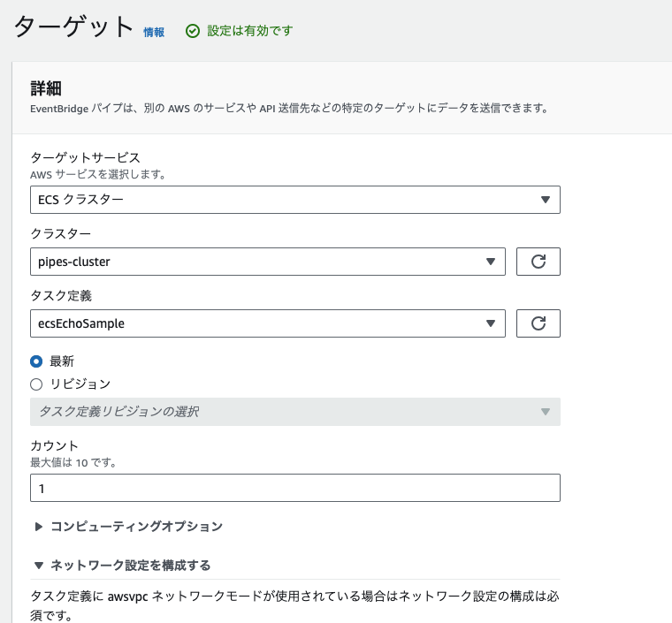The image size is (672, 623).
Task: Click the コンピューティングオプション triangle icon
Action: [39, 526]
